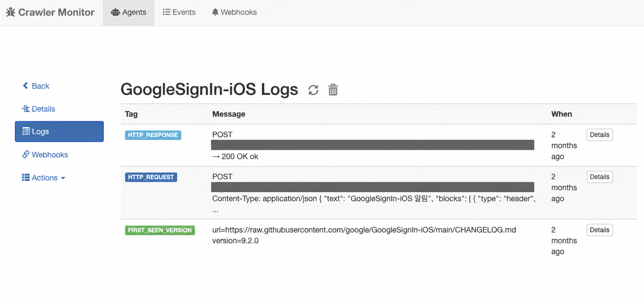
Task: Click the trash icon to clear logs
Action: coord(333,90)
